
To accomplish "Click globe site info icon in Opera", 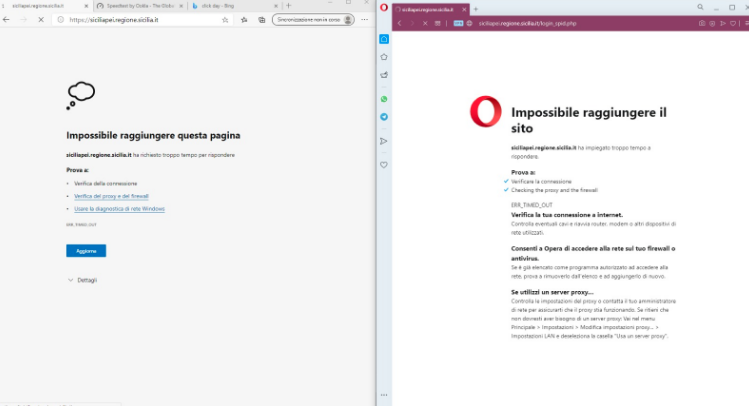I will click(x=470, y=23).
